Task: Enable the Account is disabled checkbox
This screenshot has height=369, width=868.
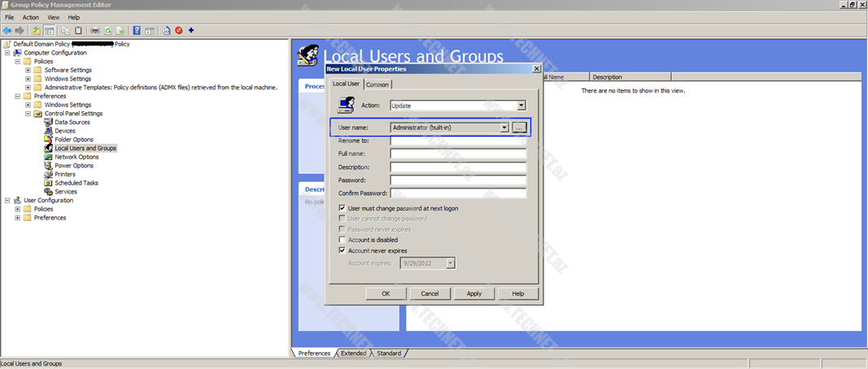Action: coord(342,240)
